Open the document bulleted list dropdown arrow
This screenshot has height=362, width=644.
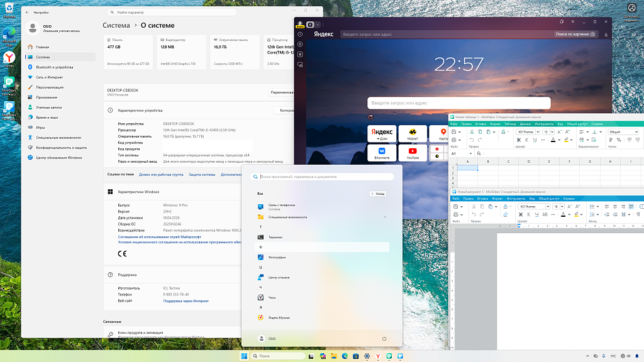coord(597,206)
